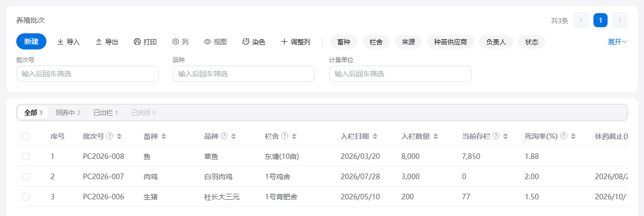644x216 pixels.
Task: Click help icon next to 批次号 header
Action: click(110, 136)
